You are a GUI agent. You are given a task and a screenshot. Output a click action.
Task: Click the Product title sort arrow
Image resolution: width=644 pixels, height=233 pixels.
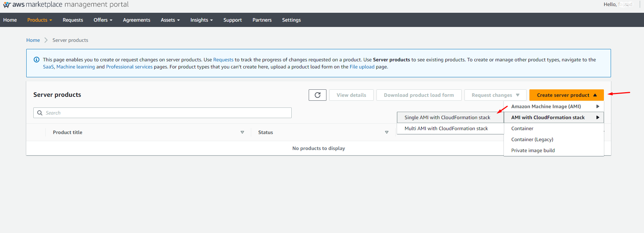[x=242, y=132]
